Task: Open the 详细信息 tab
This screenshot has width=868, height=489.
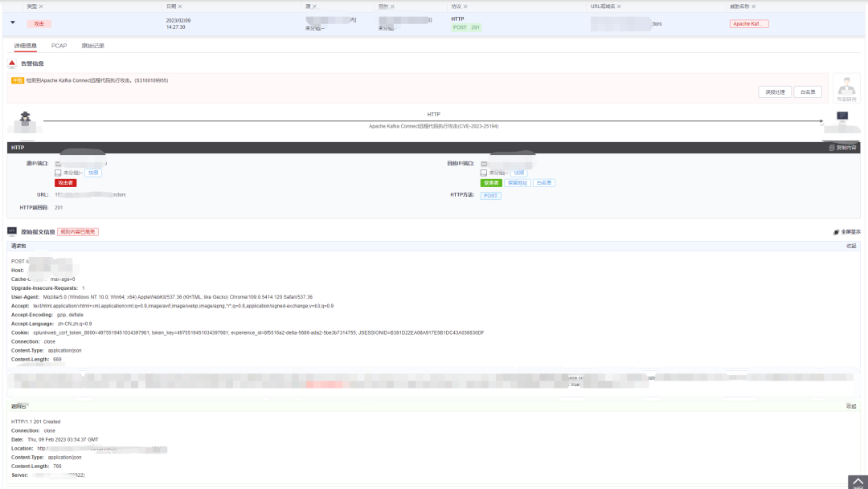Action: point(26,46)
